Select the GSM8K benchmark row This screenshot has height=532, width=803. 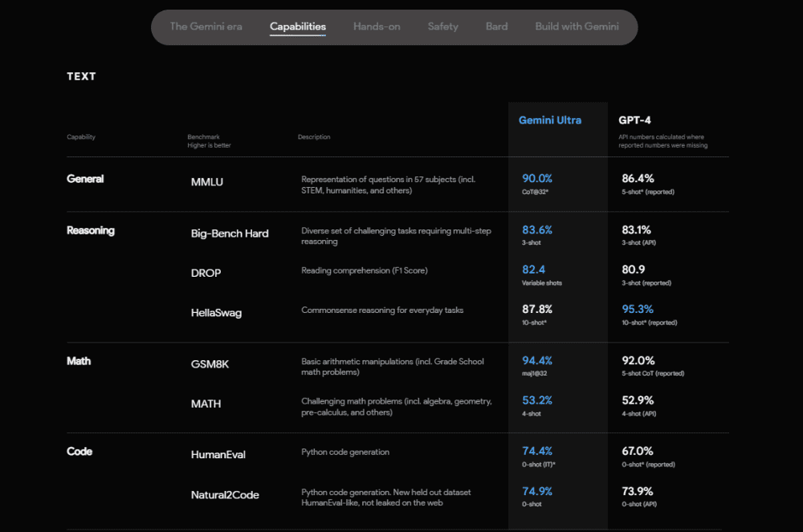point(210,363)
